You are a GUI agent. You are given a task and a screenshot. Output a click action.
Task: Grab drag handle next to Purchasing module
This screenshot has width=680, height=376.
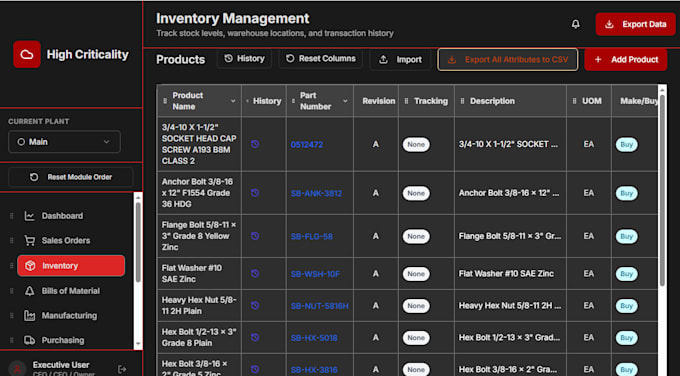[12, 340]
